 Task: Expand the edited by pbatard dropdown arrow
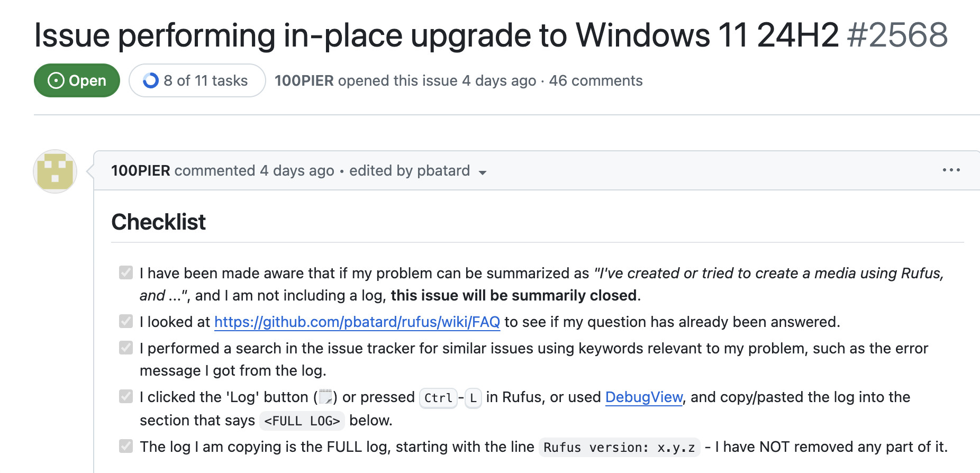click(483, 172)
